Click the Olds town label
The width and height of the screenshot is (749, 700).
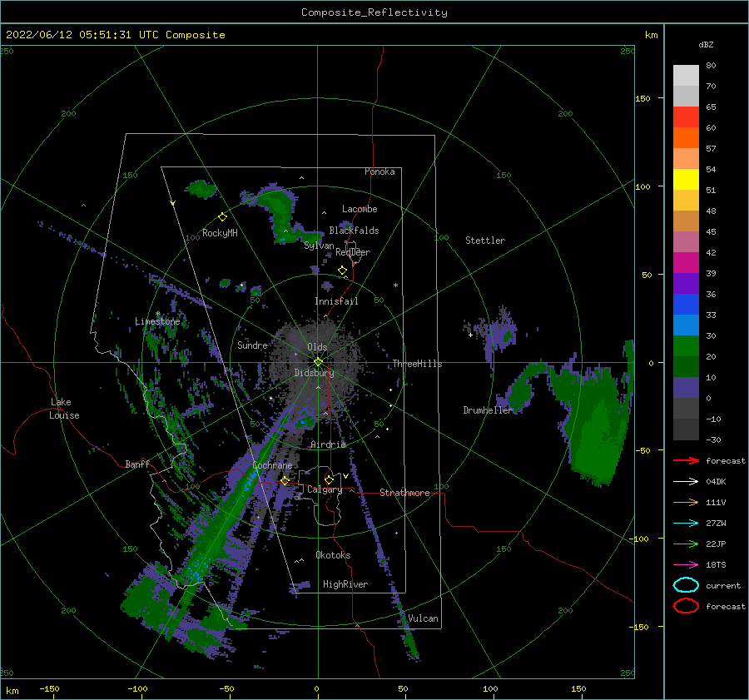coord(317,347)
